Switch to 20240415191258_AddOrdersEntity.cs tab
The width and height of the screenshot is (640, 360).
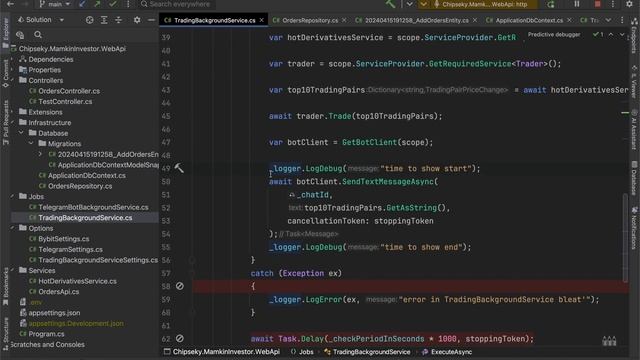416,20
